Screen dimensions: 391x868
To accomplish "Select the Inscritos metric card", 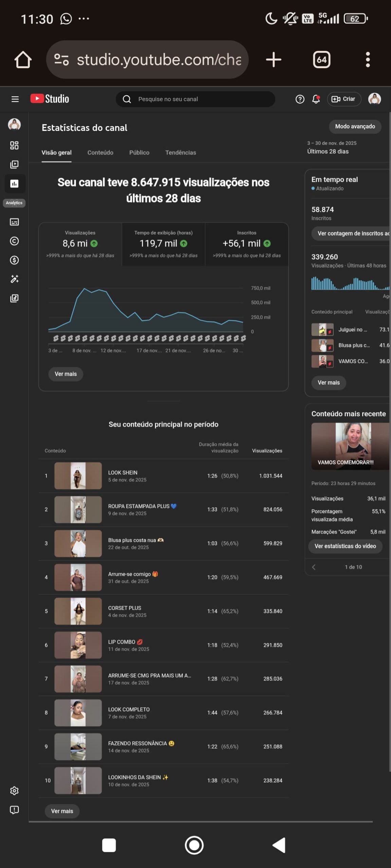I will (246, 244).
